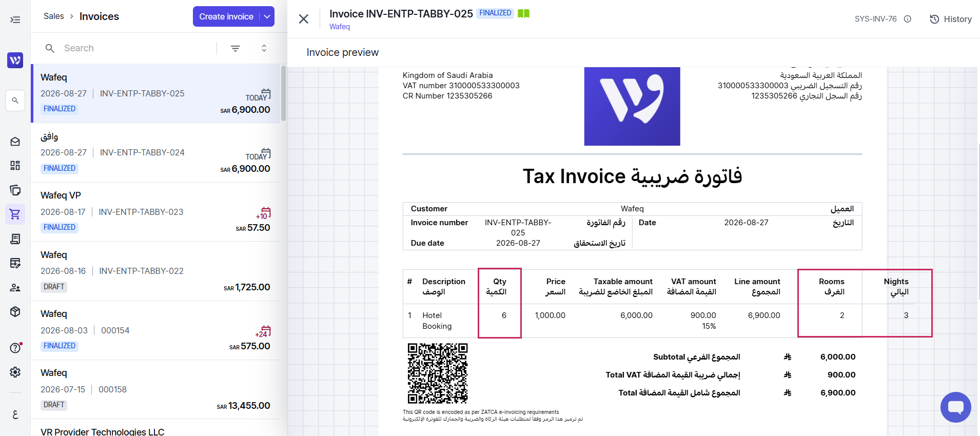980x436 pixels.
Task: Open the sidebar global search icon
Action: click(x=15, y=101)
